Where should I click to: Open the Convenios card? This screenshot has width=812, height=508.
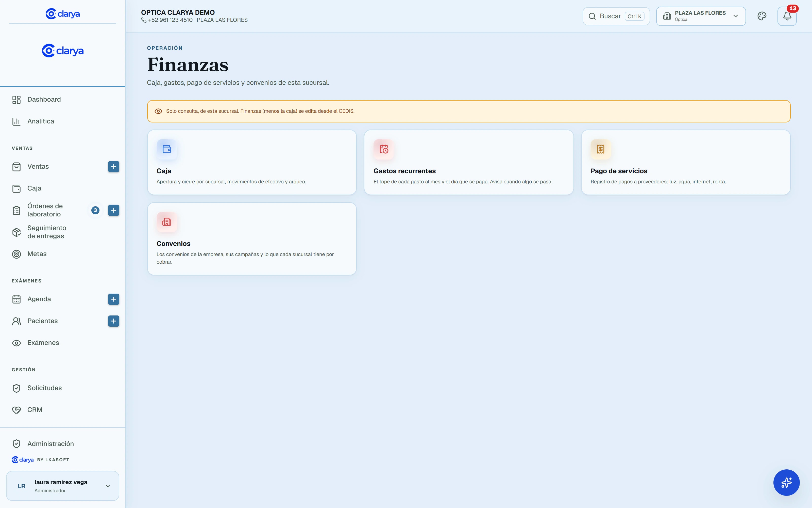click(252, 239)
